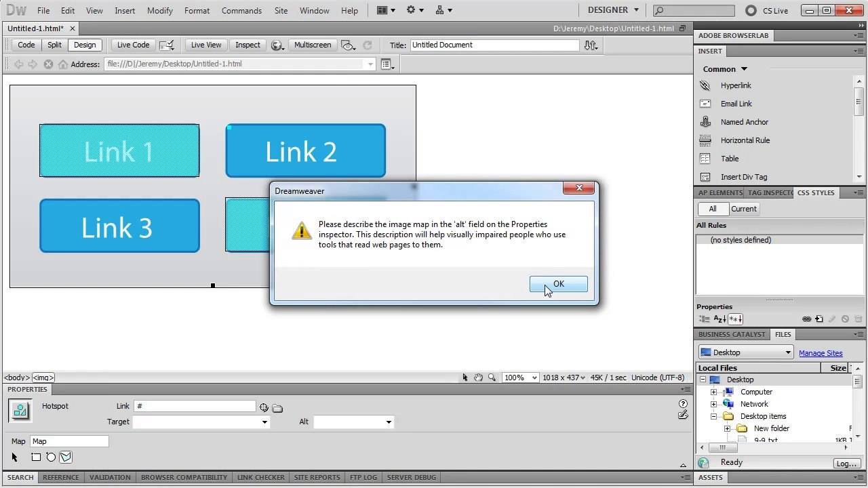Click the CS Live button

coord(767,10)
